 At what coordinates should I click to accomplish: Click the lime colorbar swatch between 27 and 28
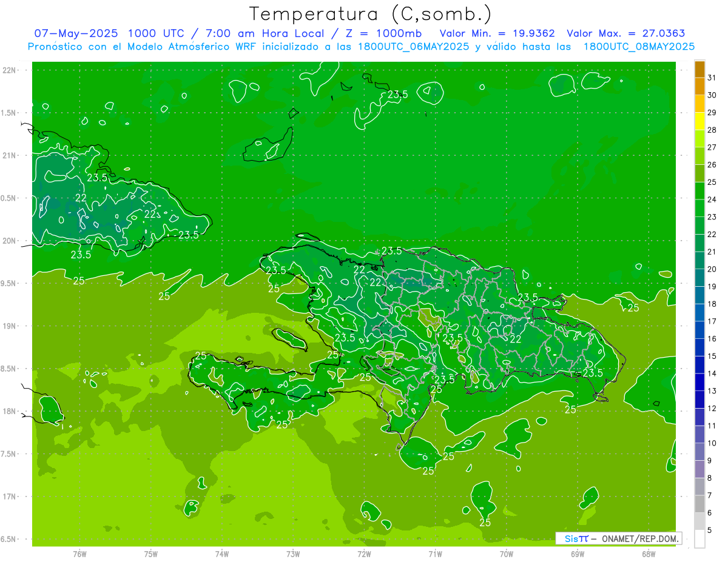point(699,139)
